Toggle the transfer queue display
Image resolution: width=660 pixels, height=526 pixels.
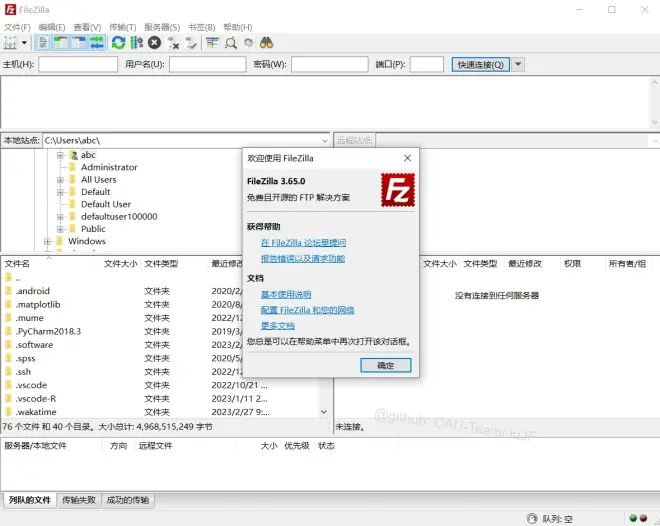[97, 43]
